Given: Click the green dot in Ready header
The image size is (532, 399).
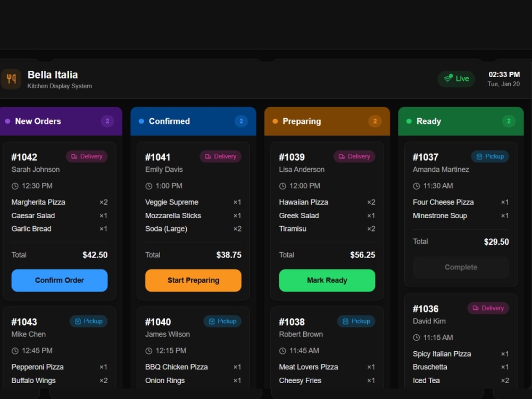Looking at the screenshot, I should pos(409,121).
